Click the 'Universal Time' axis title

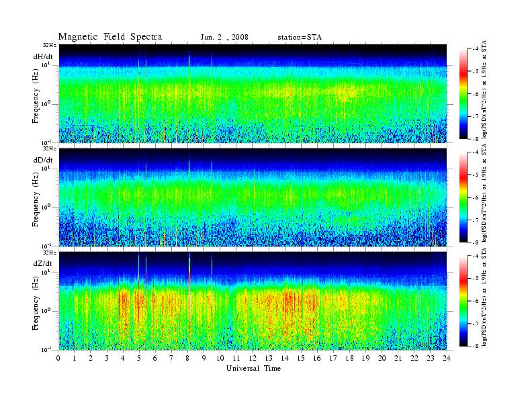pos(253,368)
